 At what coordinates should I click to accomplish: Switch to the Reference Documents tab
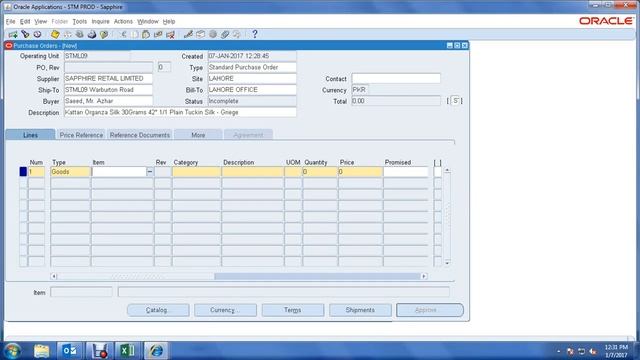click(140, 135)
